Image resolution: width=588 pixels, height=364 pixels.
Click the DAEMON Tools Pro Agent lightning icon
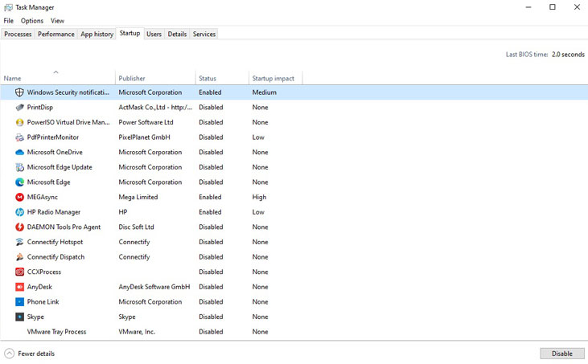pyautogui.click(x=19, y=227)
